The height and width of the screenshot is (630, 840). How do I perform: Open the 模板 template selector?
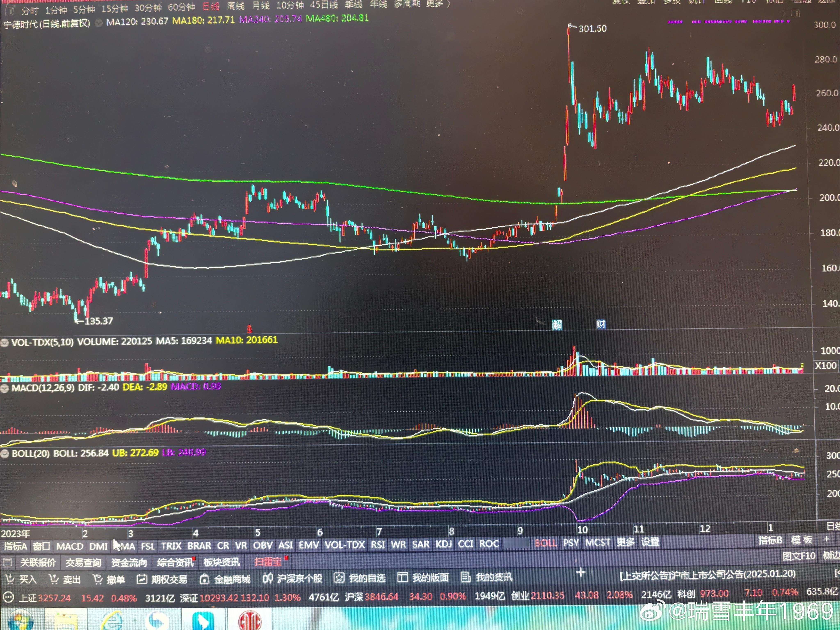(801, 540)
